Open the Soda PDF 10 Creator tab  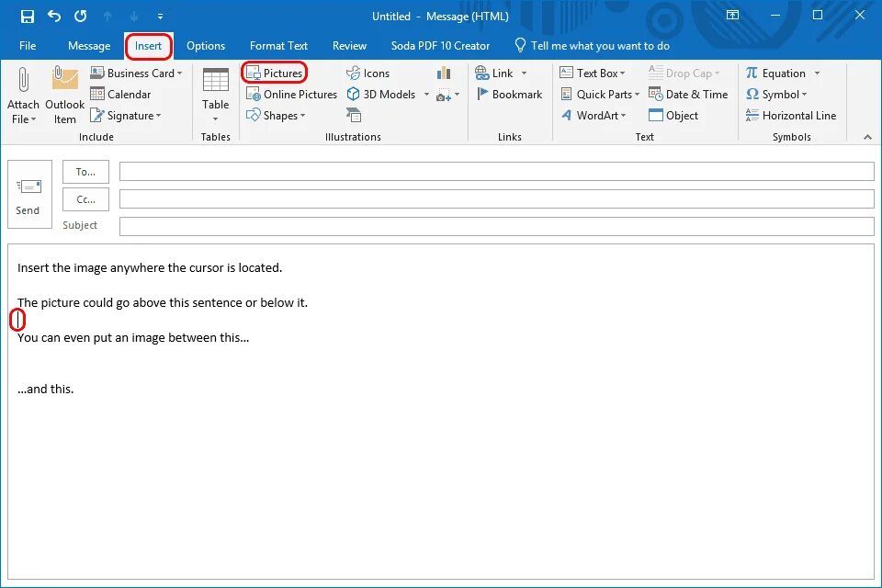440,46
